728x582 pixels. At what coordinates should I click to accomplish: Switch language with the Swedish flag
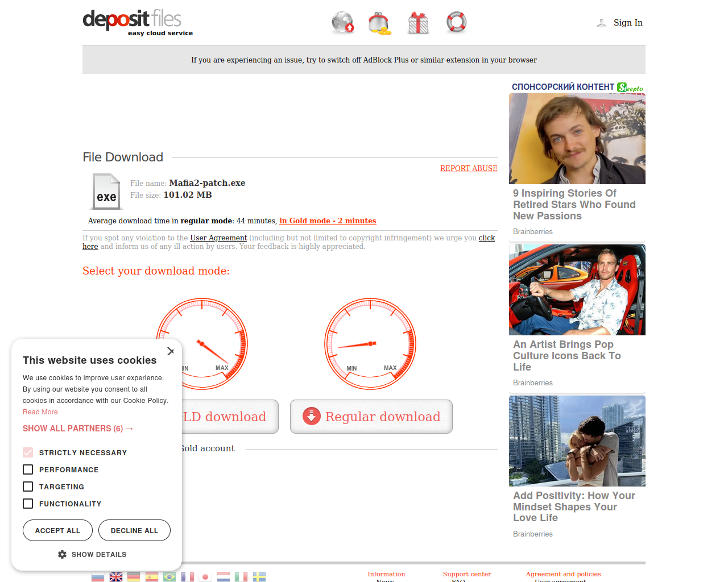259,577
